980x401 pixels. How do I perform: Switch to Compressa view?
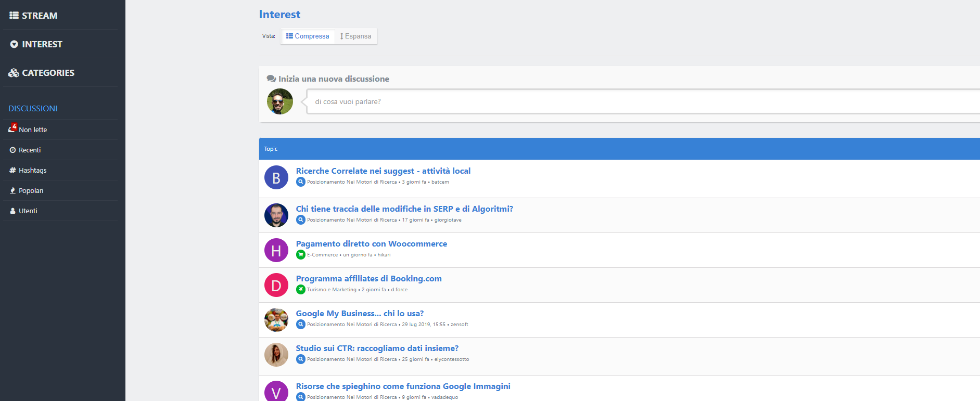308,36
